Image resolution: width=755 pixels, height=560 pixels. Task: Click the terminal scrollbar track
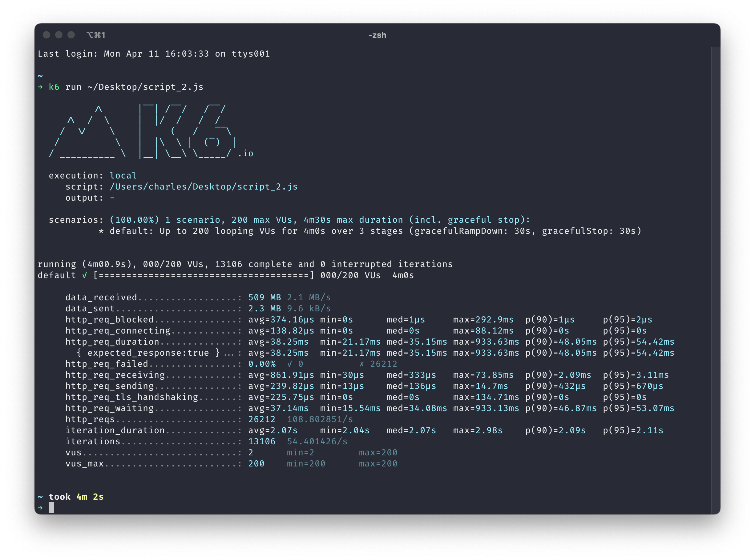coord(715,280)
